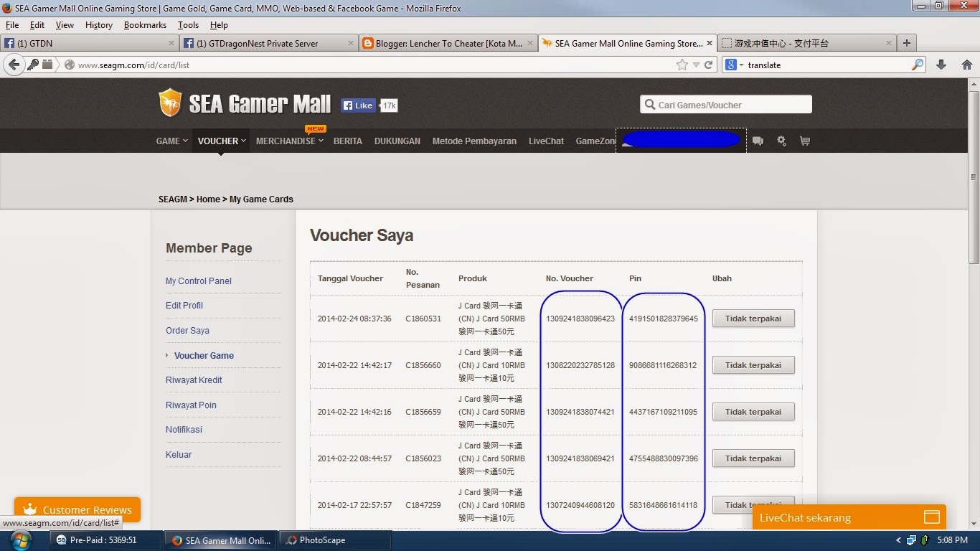This screenshot has width=980, height=551.
Task: Close the Blogger: Lencher To Cheater tab
Action: [531, 43]
